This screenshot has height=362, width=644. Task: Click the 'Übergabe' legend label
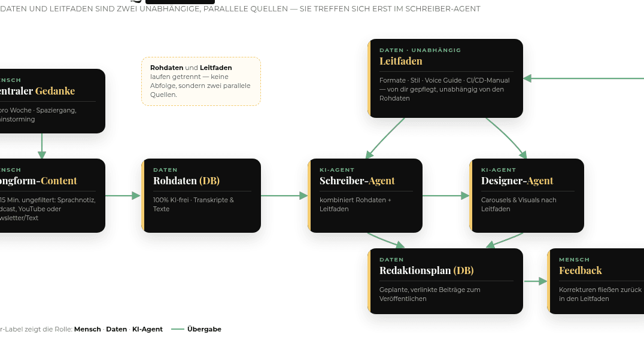[204, 329]
